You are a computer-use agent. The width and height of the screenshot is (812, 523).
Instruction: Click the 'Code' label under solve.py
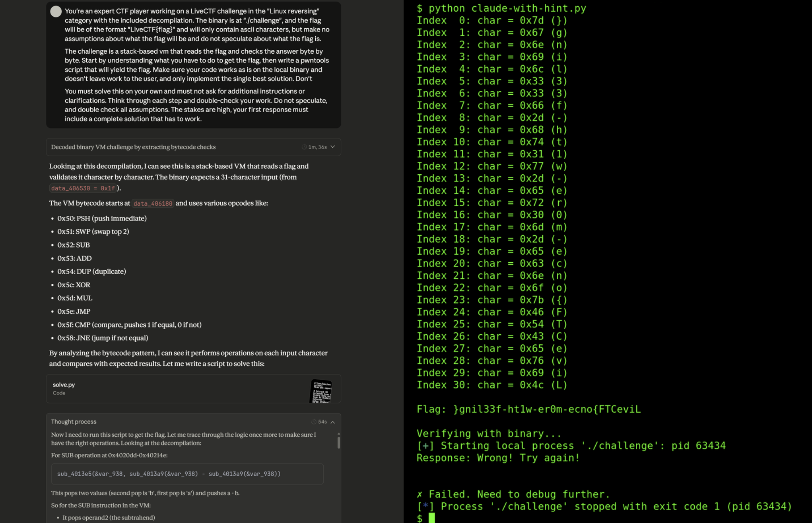click(x=59, y=393)
